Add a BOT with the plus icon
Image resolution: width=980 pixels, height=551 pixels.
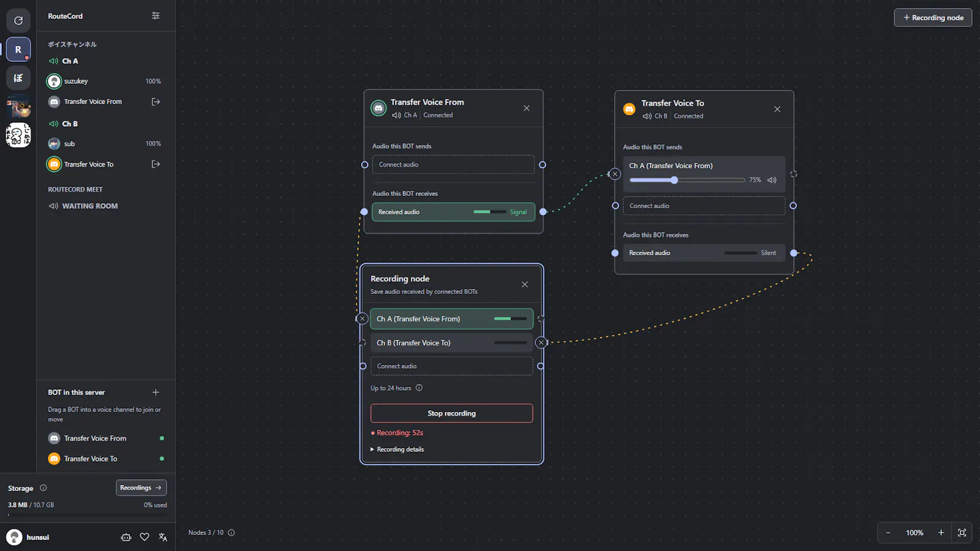[x=156, y=392]
